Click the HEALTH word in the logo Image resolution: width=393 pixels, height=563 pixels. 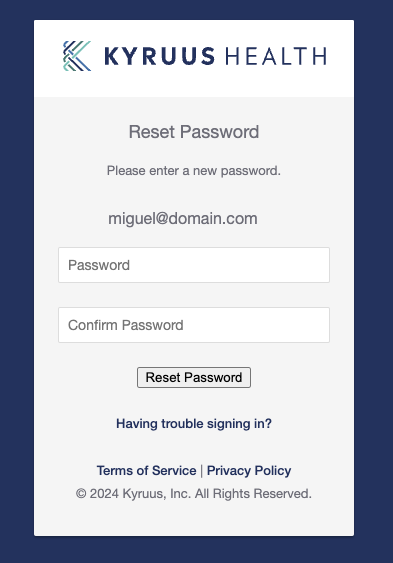276,56
